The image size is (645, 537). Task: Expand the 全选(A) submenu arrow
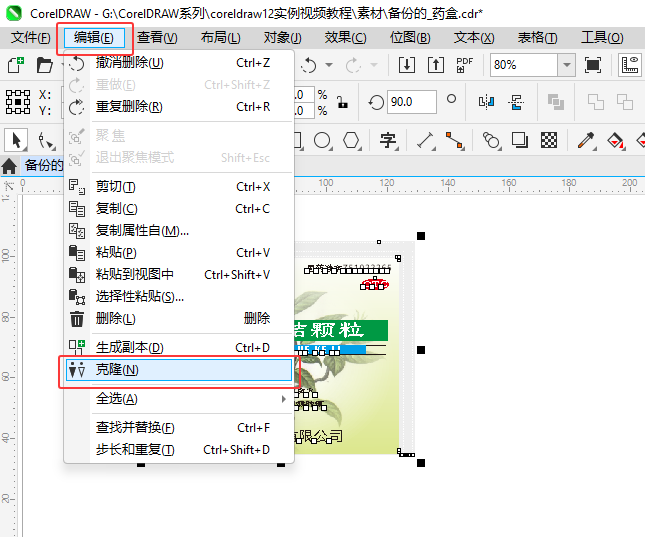(x=283, y=399)
